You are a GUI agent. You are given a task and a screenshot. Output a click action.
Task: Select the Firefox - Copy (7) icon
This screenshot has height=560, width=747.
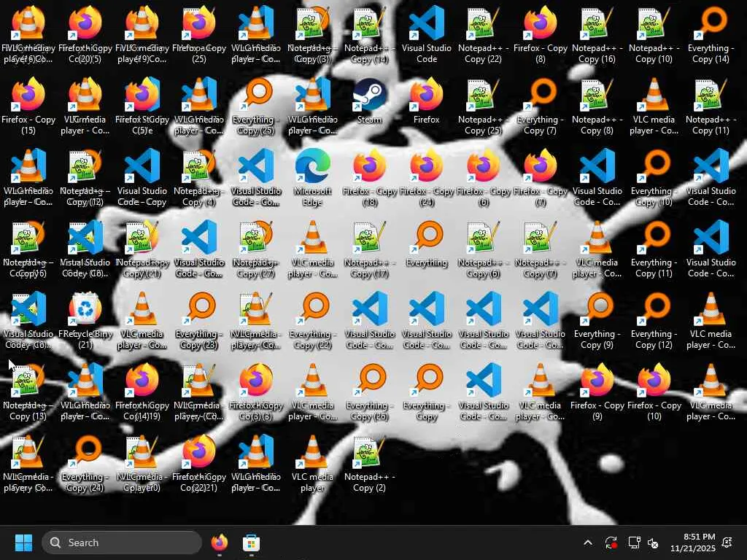pos(541,178)
